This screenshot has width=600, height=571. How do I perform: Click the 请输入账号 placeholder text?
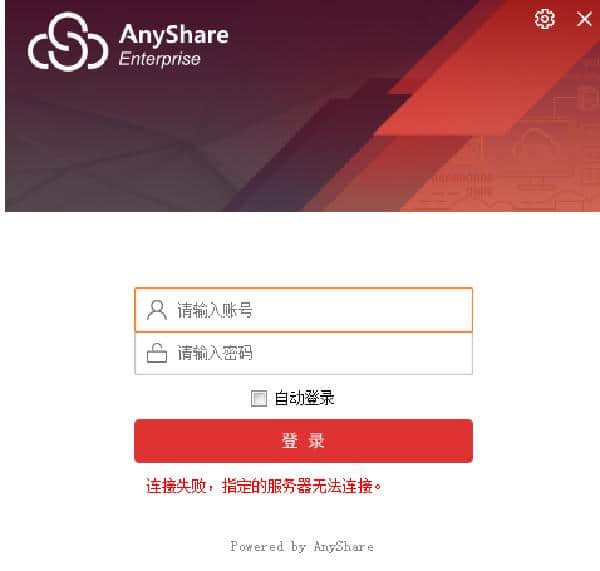(215, 310)
